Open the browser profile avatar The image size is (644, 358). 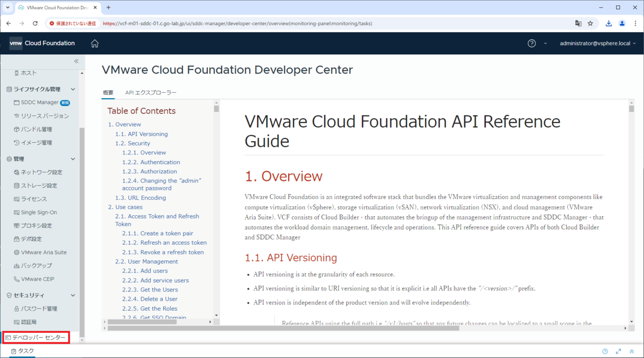click(622, 24)
